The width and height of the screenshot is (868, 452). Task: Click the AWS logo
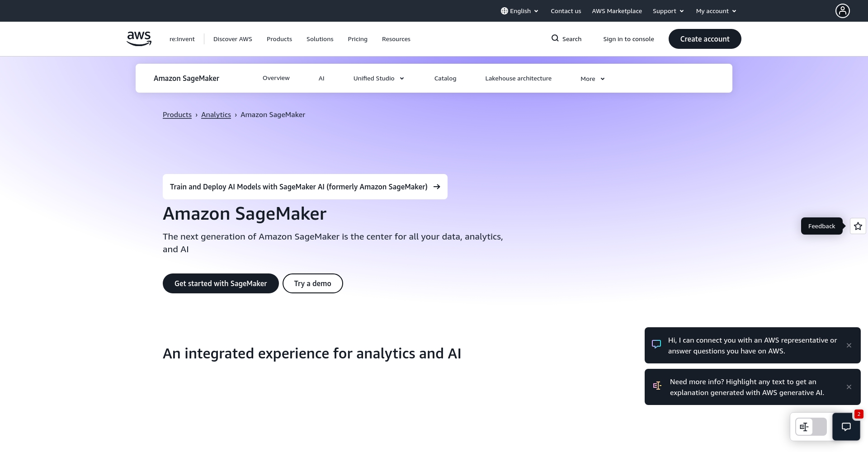pyautogui.click(x=139, y=39)
